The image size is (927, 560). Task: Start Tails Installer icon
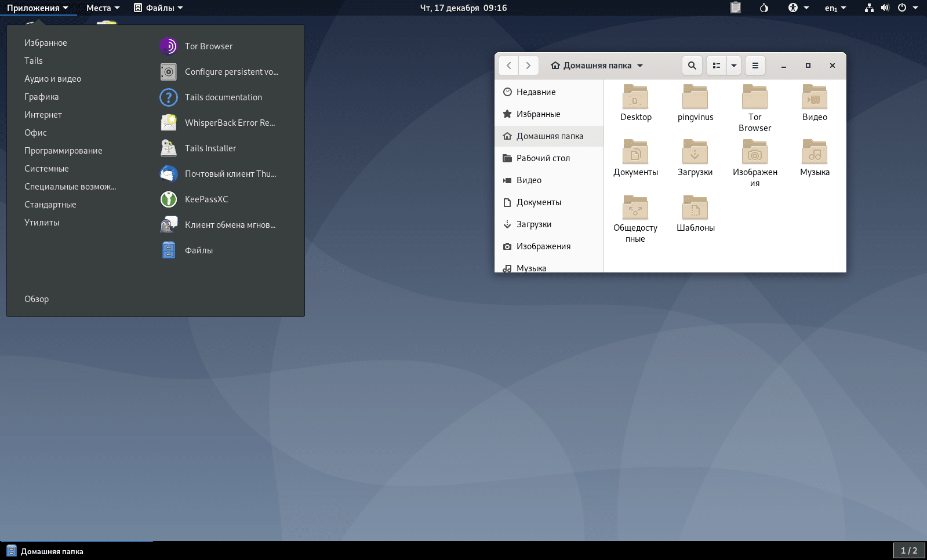168,148
